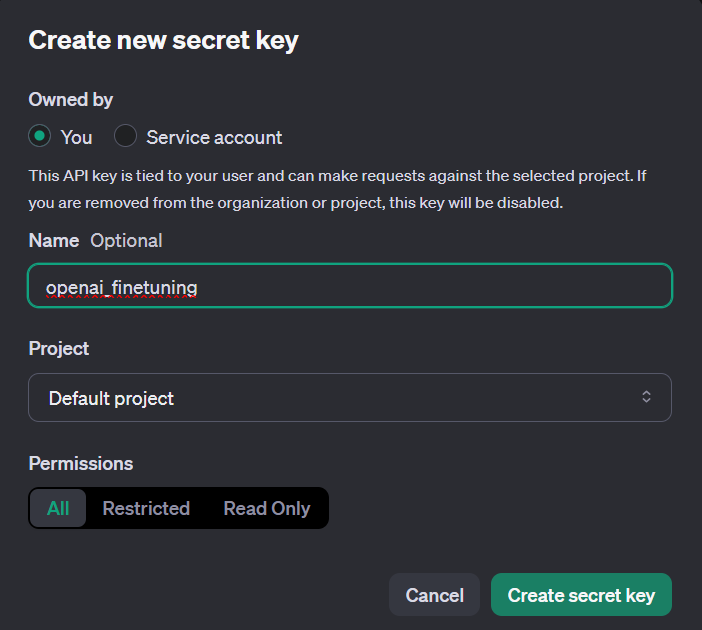
Task: Click the "You" label text
Action: tap(76, 137)
